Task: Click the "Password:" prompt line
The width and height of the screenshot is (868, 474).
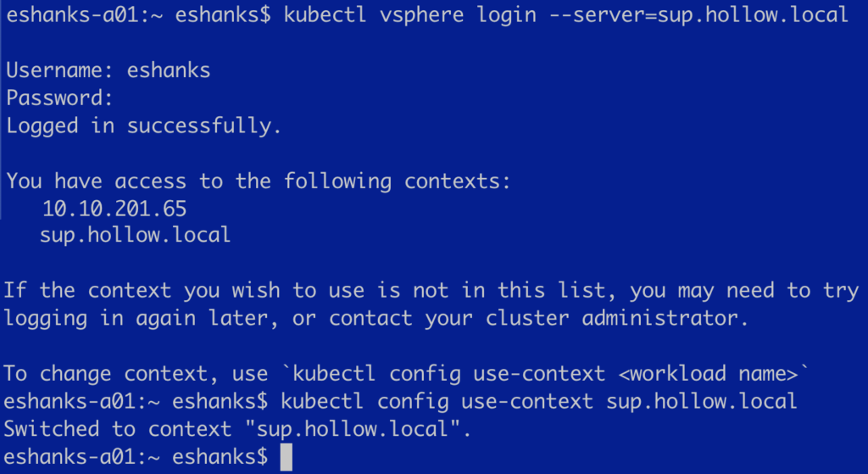Action: [x=59, y=98]
